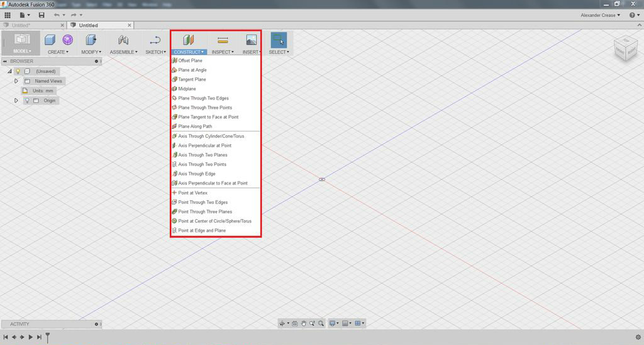This screenshot has height=345, width=644.
Task: Close the active Untitled tab
Action: pyautogui.click(x=130, y=25)
